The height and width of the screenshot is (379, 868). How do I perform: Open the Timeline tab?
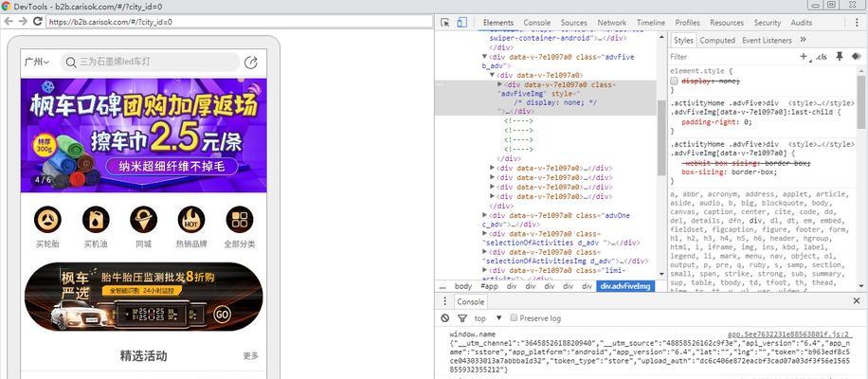(650, 23)
